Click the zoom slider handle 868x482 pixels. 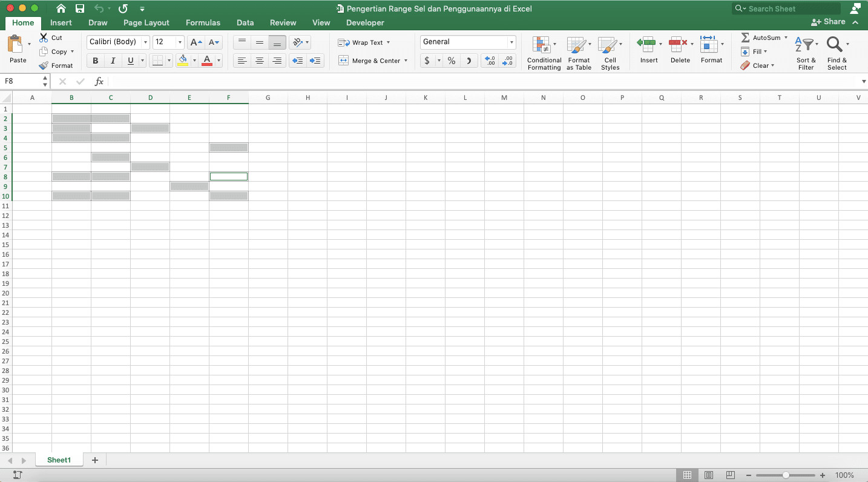pos(786,475)
